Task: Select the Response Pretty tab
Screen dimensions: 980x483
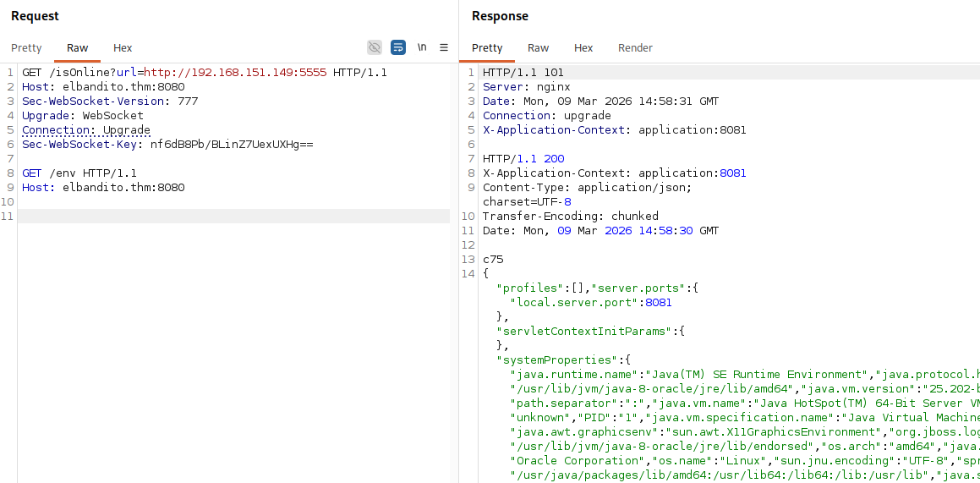Action: point(487,48)
